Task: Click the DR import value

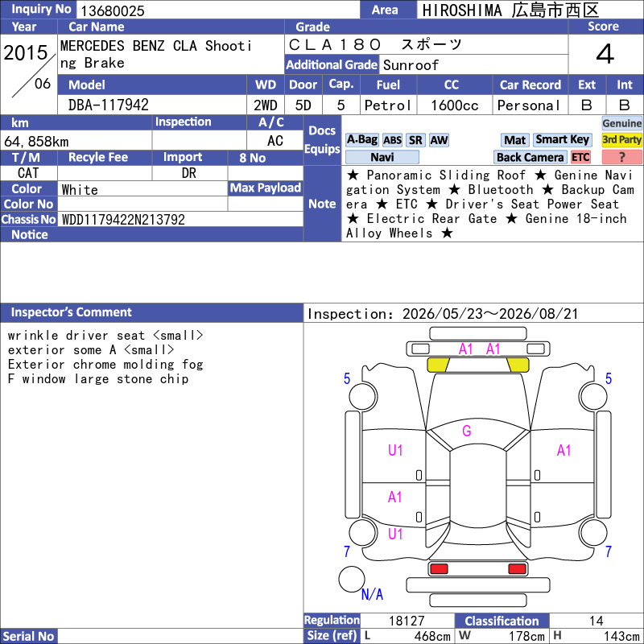Action: pyautogui.click(x=189, y=173)
